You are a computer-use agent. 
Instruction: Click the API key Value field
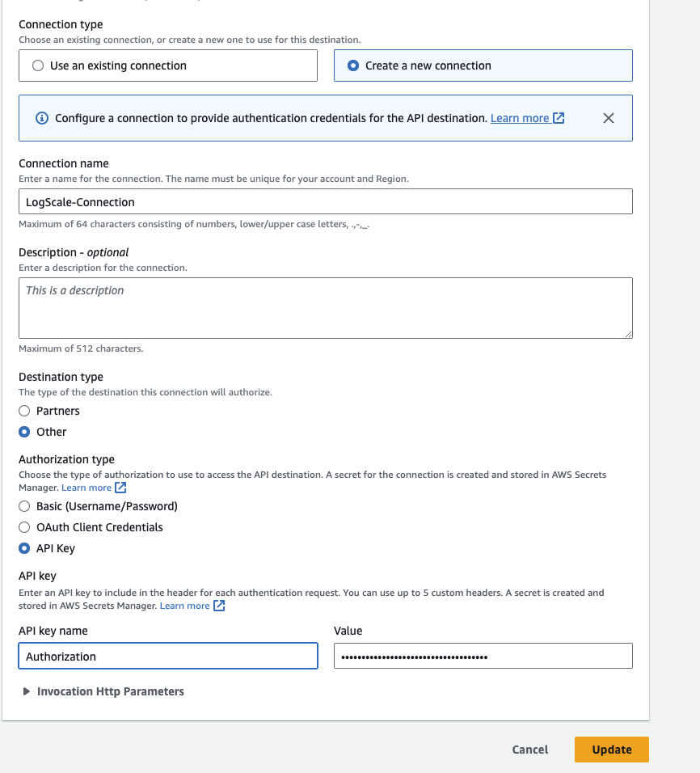click(483, 656)
